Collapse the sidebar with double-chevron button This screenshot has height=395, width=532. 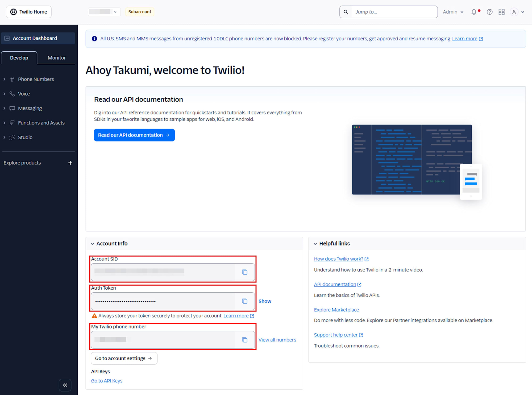(65, 385)
